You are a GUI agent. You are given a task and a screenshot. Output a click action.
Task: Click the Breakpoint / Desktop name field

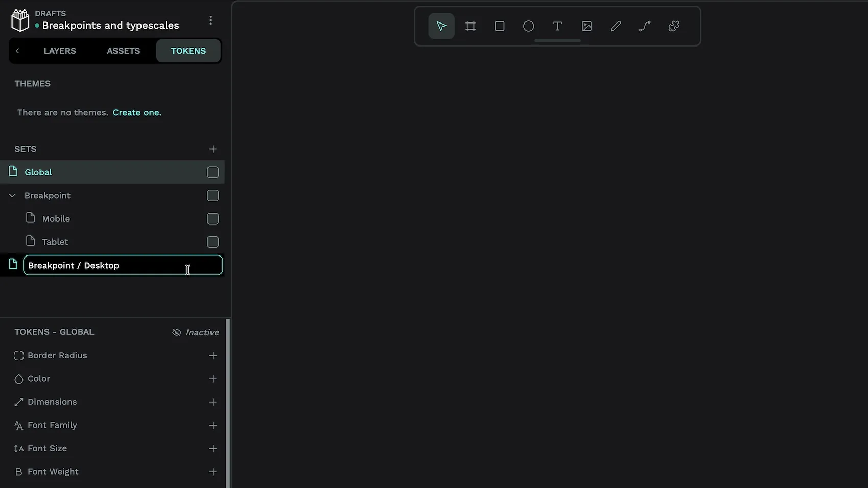[123, 265]
